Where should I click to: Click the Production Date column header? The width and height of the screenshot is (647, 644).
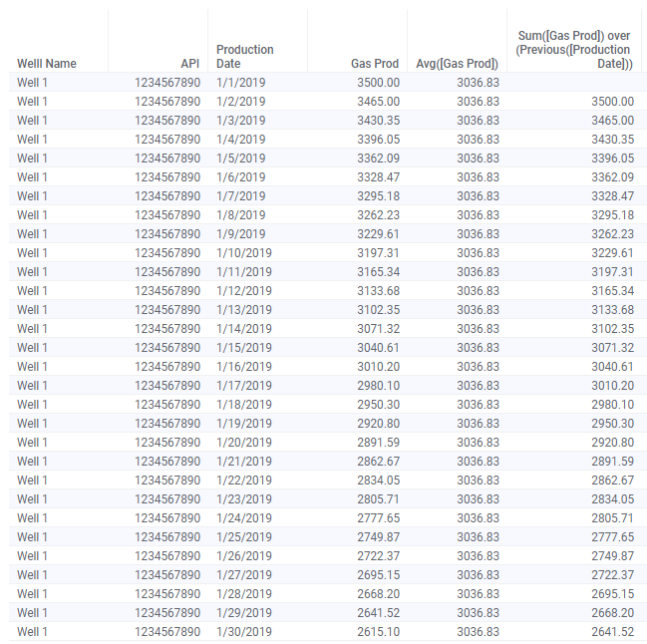pyautogui.click(x=244, y=57)
